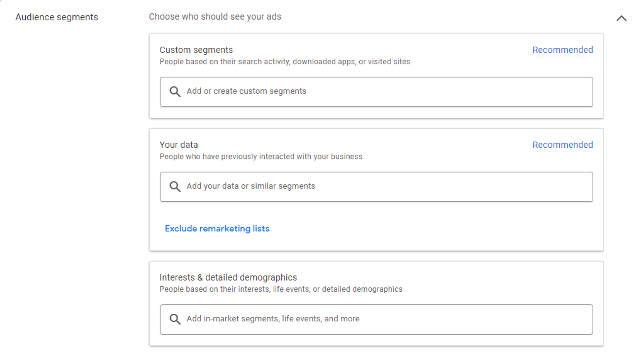Click the search icon in in-market segments field

[175, 319]
